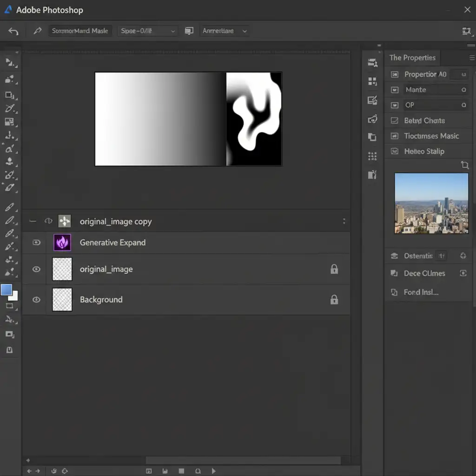The height and width of the screenshot is (476, 476).
Task: Click the blue foreground color swatch
Action: click(7, 290)
